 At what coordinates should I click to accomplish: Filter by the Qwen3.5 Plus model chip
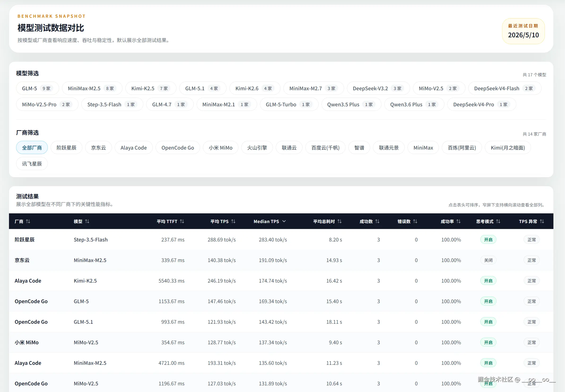coord(351,104)
